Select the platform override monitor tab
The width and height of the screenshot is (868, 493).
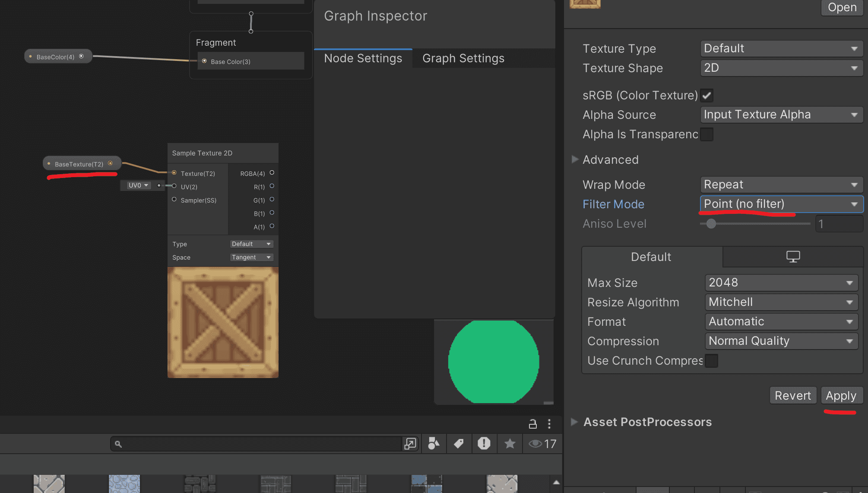pyautogui.click(x=793, y=257)
